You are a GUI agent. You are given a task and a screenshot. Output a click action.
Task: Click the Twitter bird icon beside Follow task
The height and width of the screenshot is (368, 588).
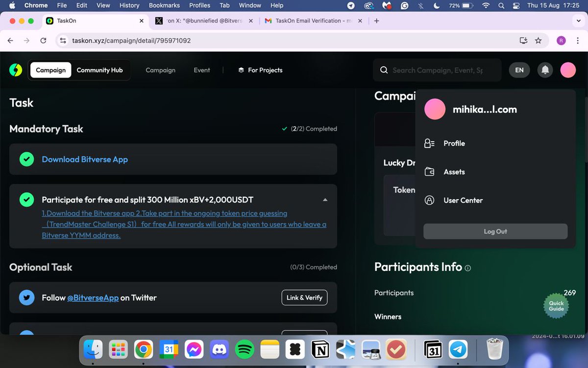[26, 297]
